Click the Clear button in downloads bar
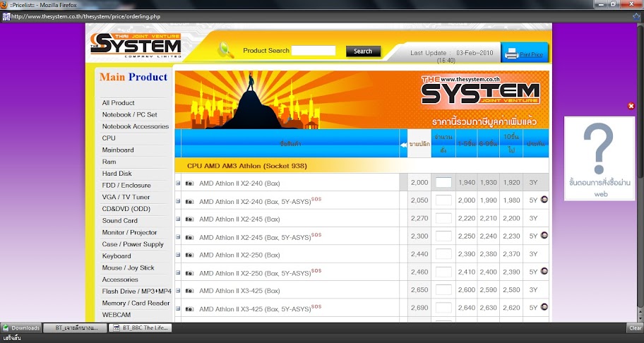644x343 pixels. (x=635, y=327)
